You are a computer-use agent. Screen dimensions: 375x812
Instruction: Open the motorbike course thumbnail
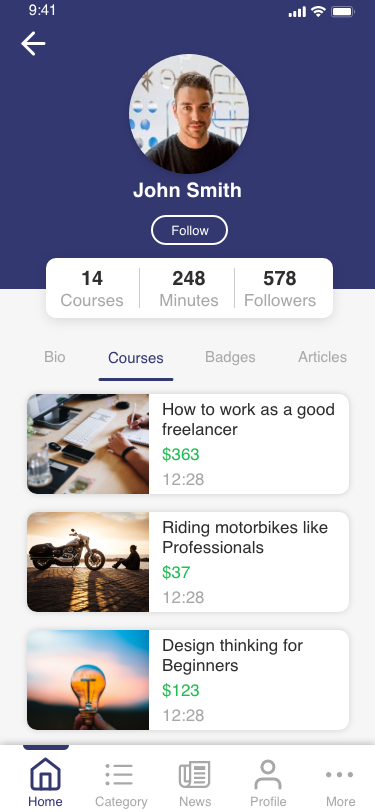[88, 562]
